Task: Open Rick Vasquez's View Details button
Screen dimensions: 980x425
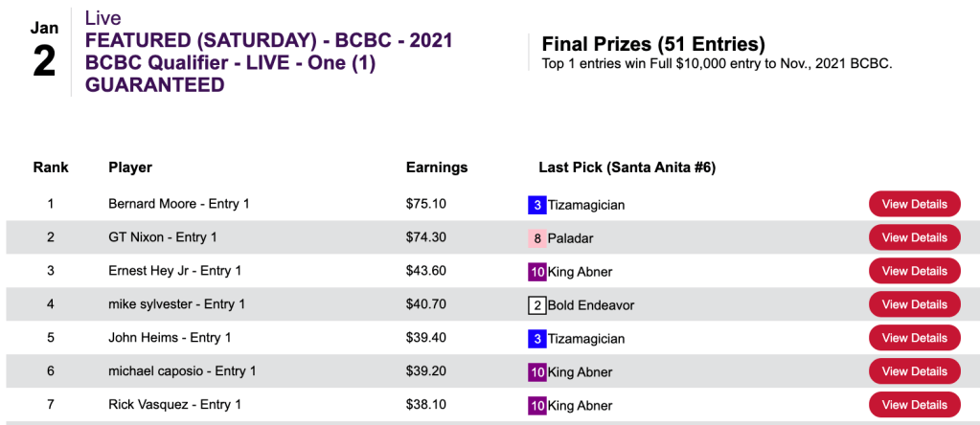Action: tap(914, 405)
